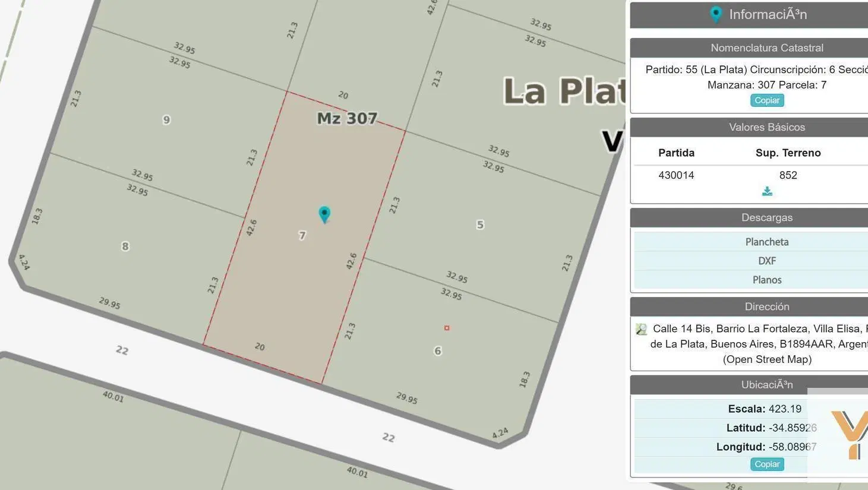This screenshot has width=868, height=490.
Task: Click the small red square marker in parcel 6
Action: click(x=447, y=328)
